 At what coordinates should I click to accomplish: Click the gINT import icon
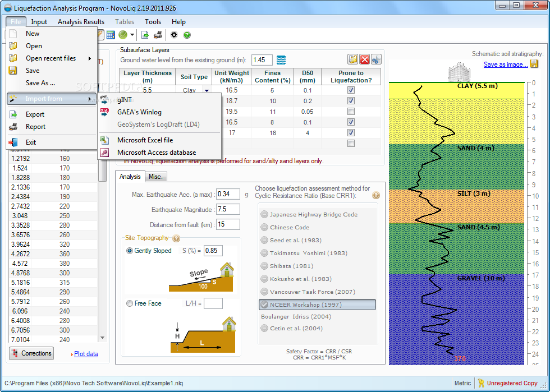(x=104, y=100)
